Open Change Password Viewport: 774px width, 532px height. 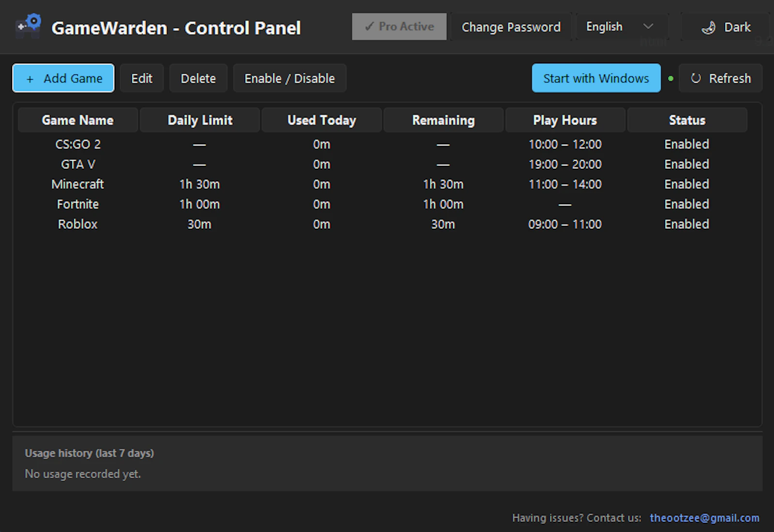[x=511, y=27]
